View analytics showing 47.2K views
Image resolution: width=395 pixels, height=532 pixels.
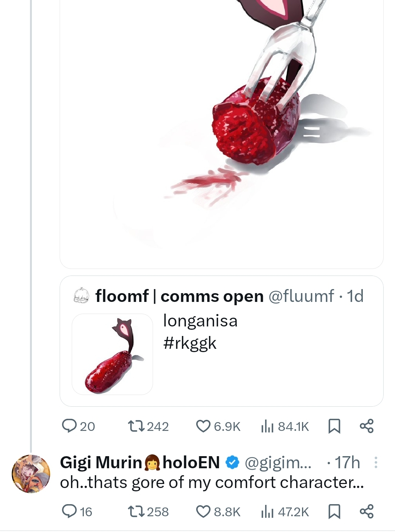[x=268, y=511]
